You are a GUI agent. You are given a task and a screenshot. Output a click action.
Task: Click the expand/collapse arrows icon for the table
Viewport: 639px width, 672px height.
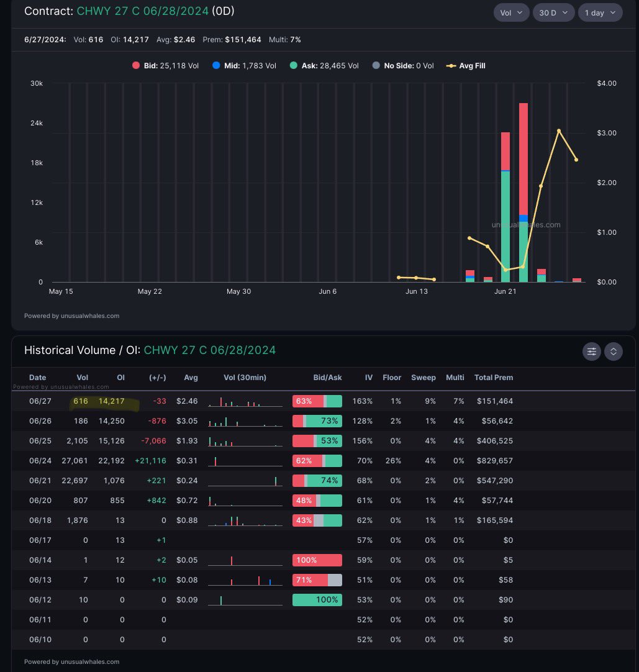(613, 352)
